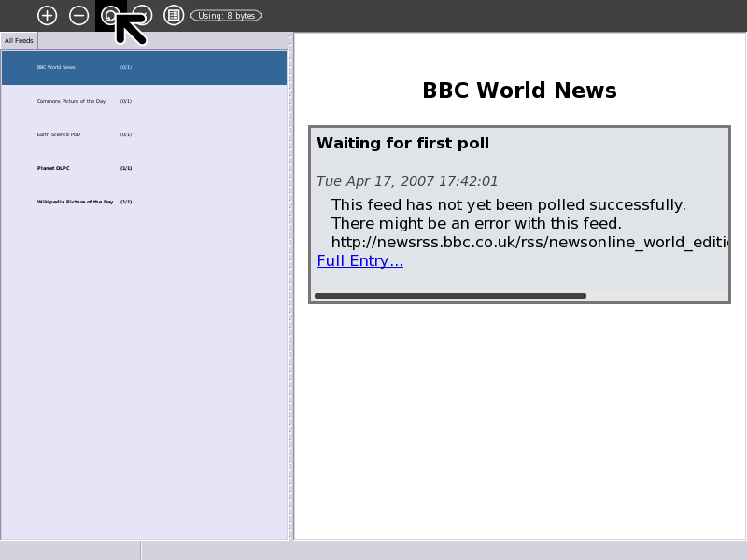Click the "BBC World News" heading in the reading pane
The width and height of the screenshot is (747, 560).
tap(520, 91)
